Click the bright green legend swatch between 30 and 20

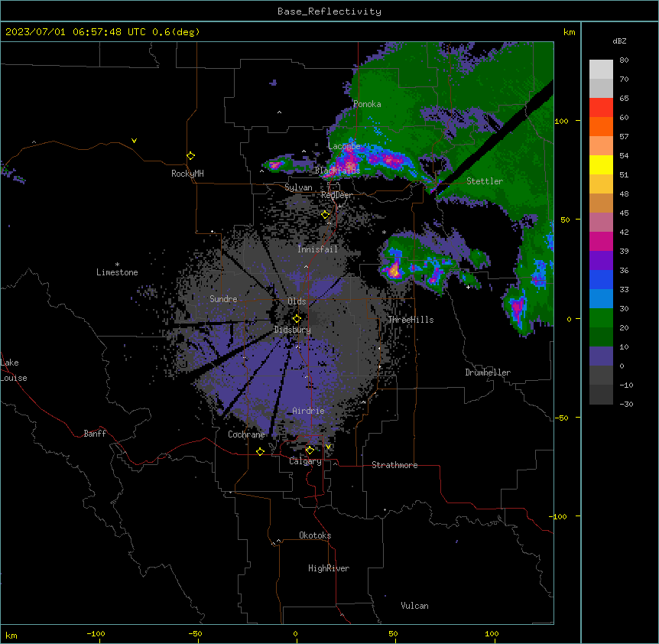601,318
